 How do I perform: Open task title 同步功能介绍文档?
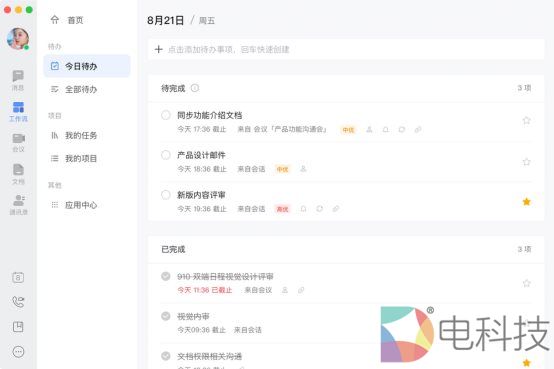tap(210, 115)
